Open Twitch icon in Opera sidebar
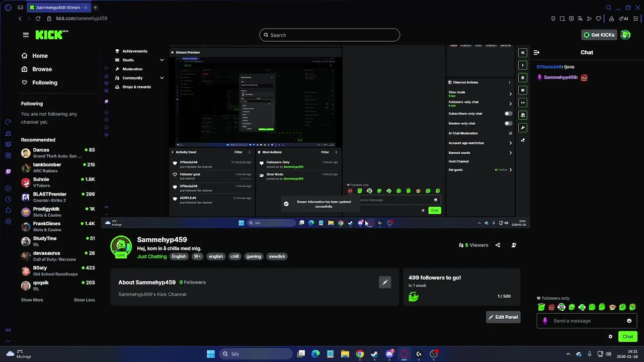 pos(8,171)
